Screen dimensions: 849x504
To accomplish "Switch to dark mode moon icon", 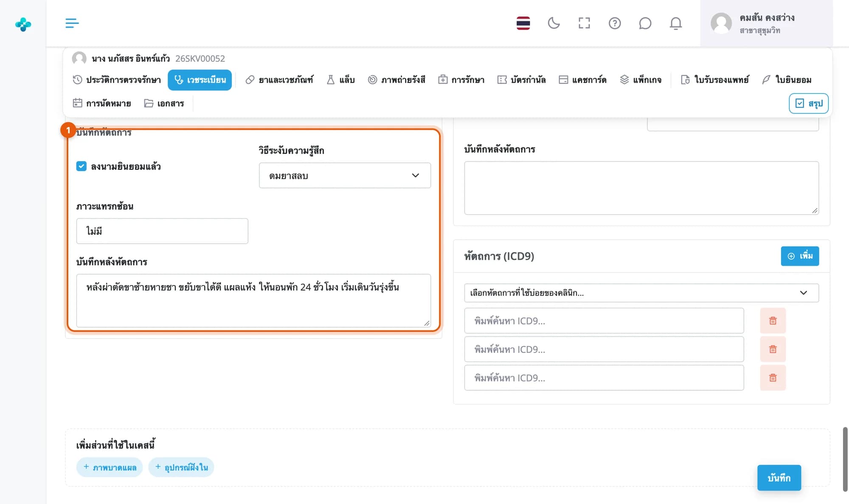I will (554, 23).
